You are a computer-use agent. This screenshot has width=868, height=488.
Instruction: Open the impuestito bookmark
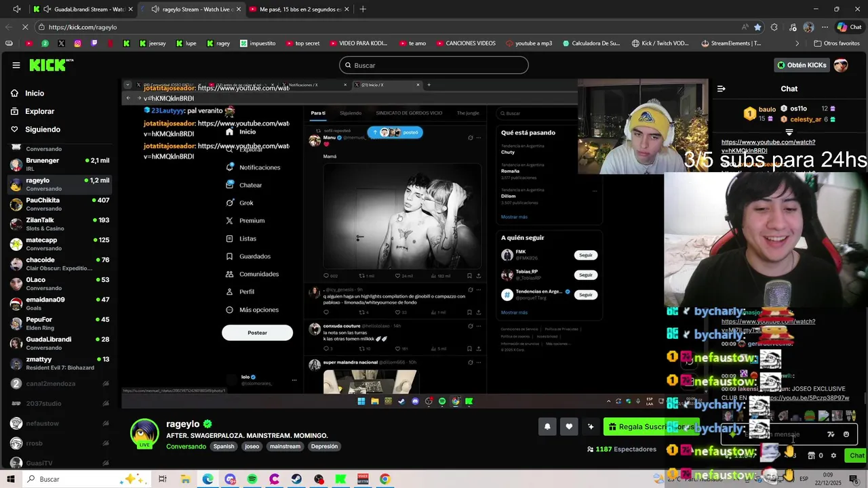[x=258, y=43]
